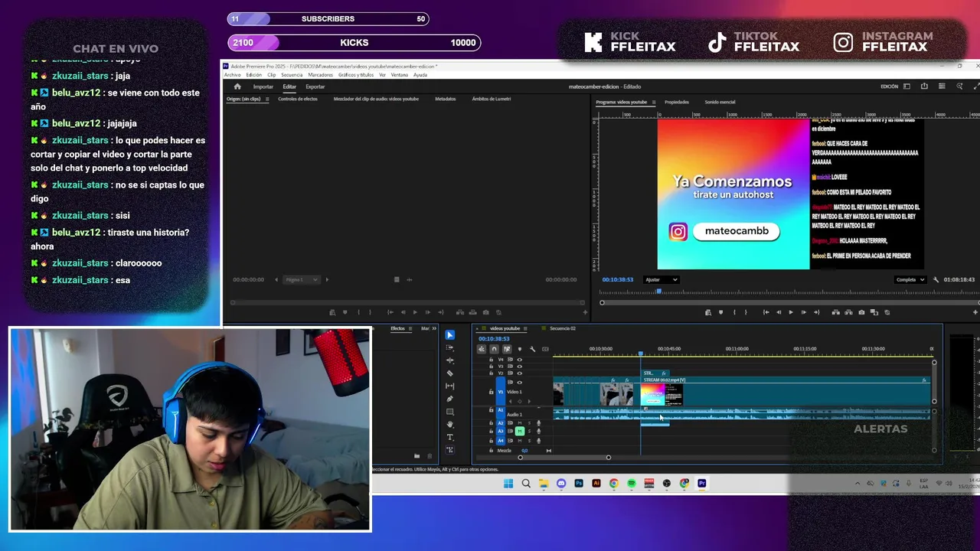
Task: Play the Source monitor
Action: pyautogui.click(x=415, y=312)
